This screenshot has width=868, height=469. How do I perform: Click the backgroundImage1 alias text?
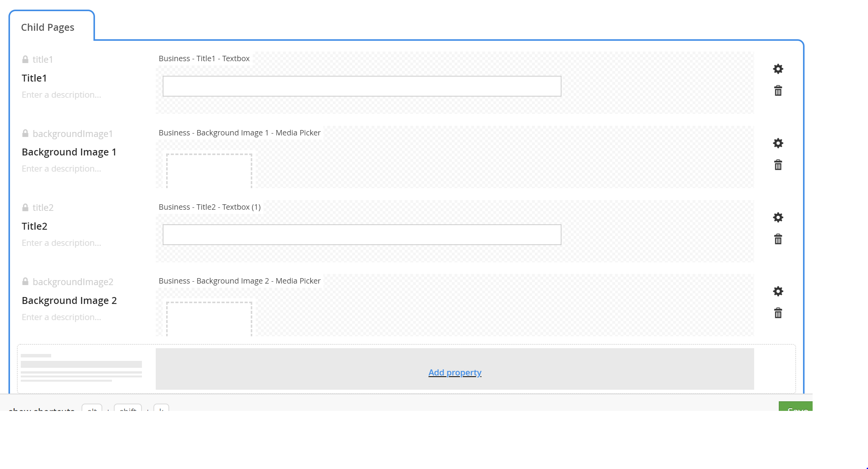(x=73, y=134)
